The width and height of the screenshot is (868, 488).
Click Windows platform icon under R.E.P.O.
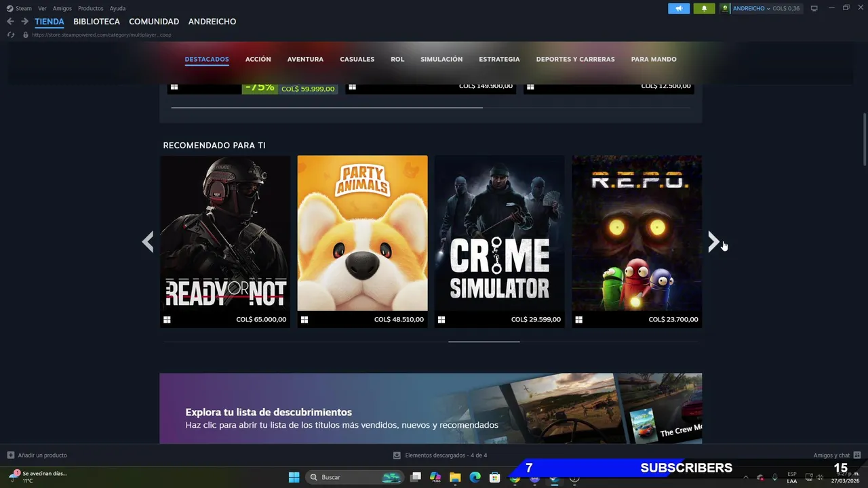coord(578,320)
